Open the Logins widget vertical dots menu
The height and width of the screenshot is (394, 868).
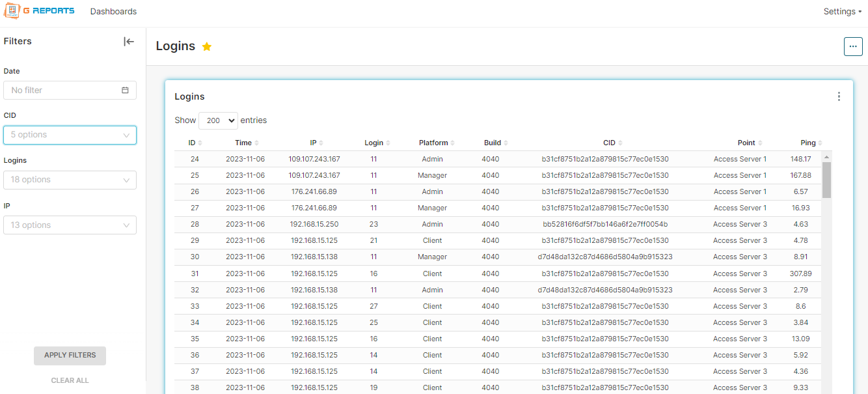click(839, 96)
